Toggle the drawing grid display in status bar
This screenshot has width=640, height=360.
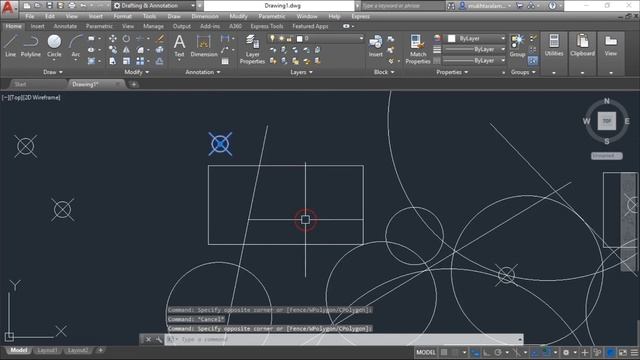pyautogui.click(x=444, y=352)
